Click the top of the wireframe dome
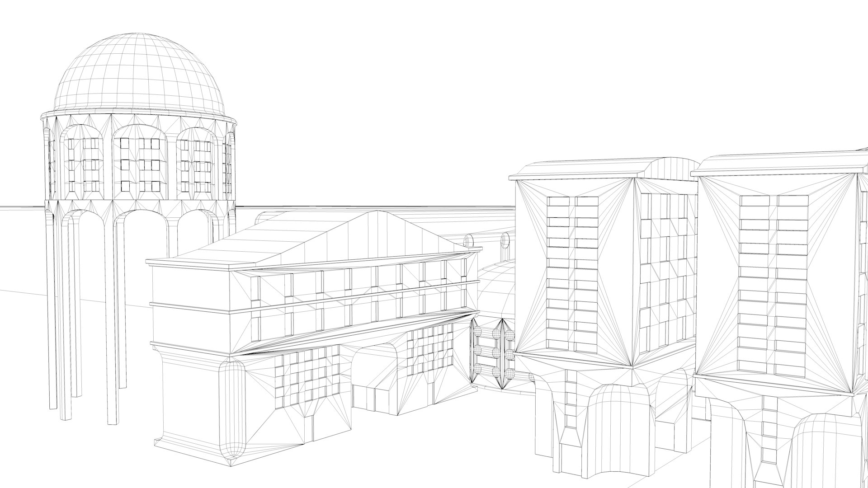Image resolution: width=868 pixels, height=488 pixels. 139,36
